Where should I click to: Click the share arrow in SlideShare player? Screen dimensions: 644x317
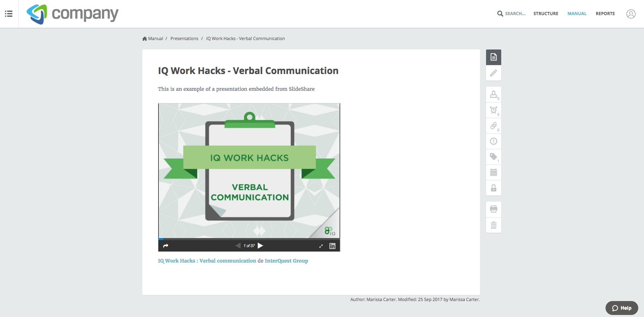[166, 246]
